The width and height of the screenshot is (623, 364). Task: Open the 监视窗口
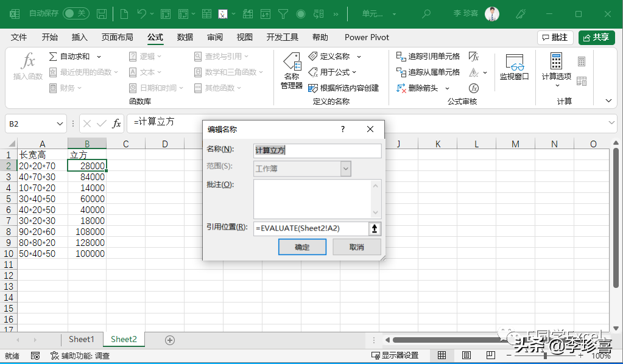pos(514,68)
